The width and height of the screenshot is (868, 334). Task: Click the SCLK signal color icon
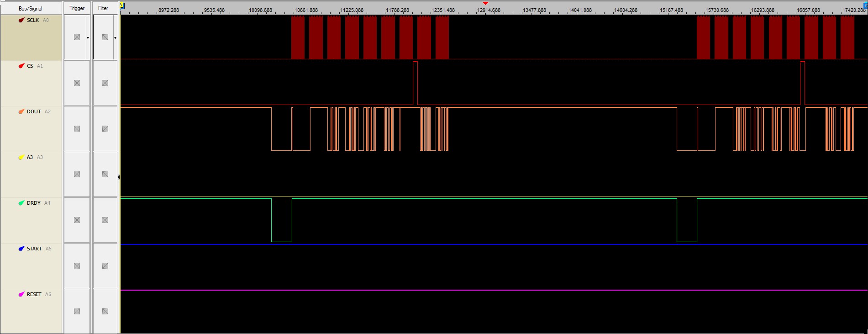(21, 20)
